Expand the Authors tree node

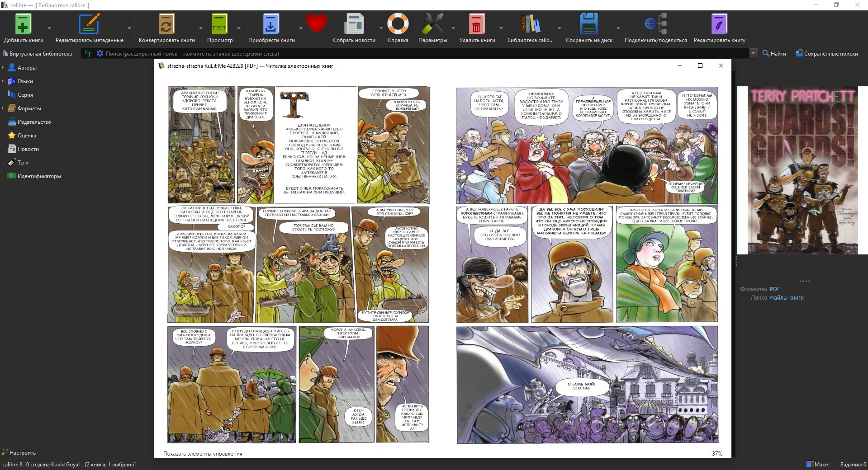pyautogui.click(x=3, y=68)
